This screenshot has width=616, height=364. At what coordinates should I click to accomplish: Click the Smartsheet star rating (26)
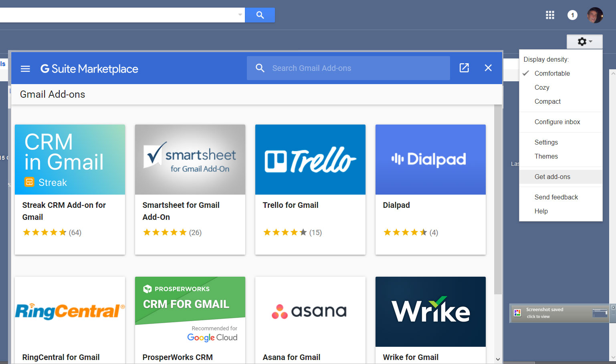point(172,232)
